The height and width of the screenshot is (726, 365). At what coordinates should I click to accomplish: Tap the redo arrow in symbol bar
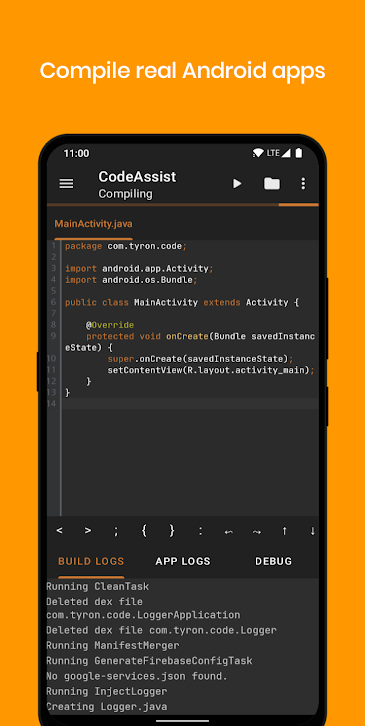tap(257, 532)
